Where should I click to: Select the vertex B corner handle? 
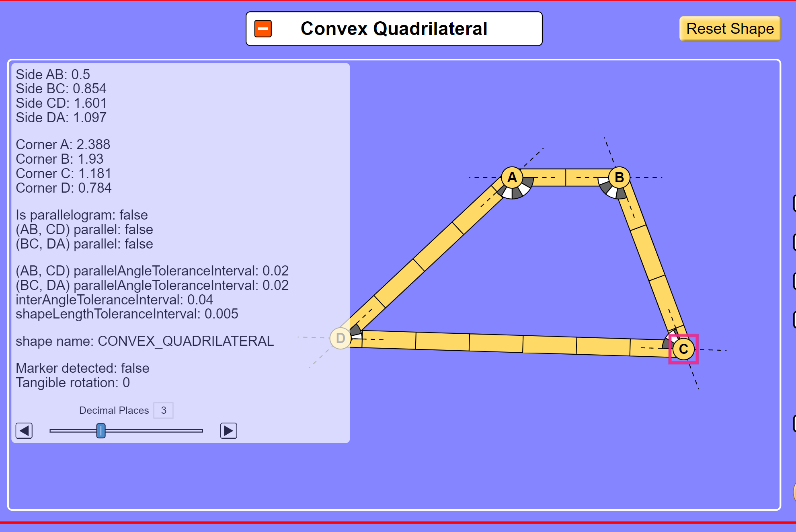click(x=620, y=176)
